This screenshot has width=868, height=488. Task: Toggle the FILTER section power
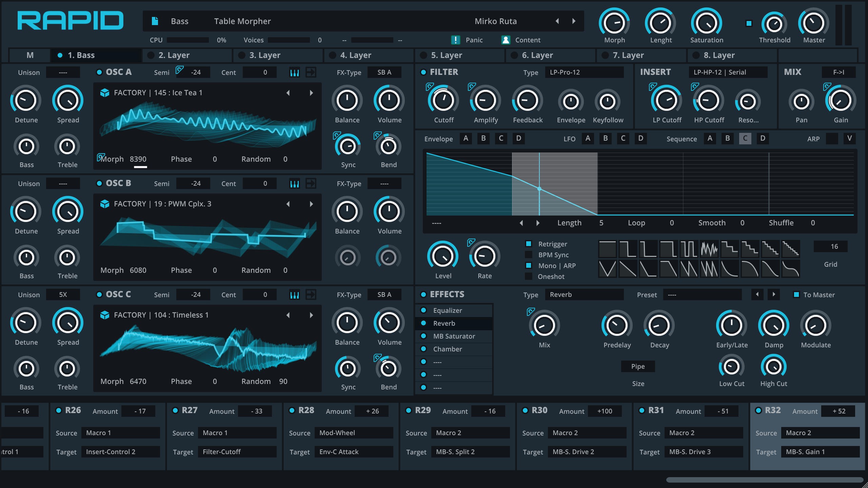click(x=423, y=72)
